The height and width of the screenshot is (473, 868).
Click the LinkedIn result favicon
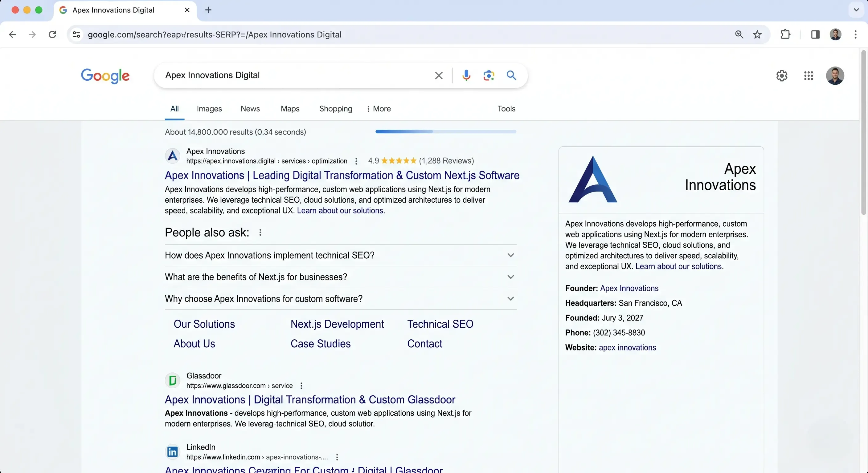(173, 452)
